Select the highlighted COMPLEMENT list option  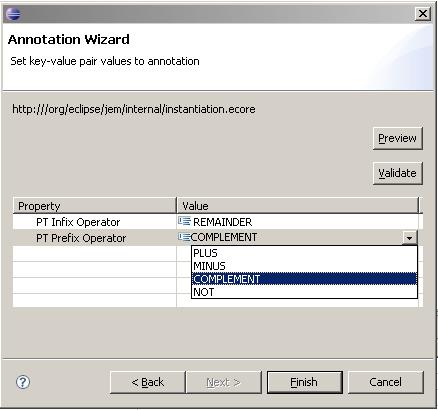[304, 279]
